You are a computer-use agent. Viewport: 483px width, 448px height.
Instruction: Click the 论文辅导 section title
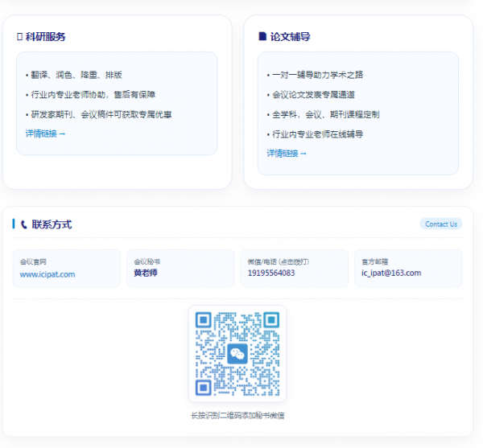pos(290,37)
